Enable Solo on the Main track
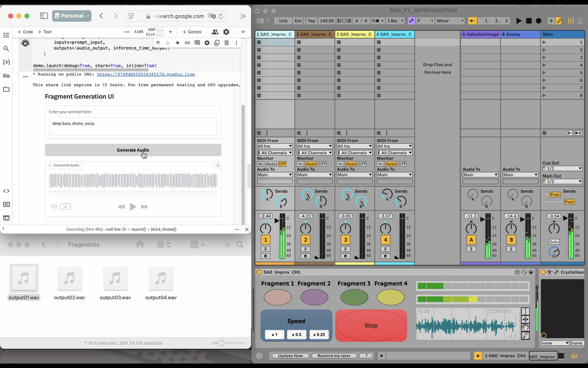Viewport: 588px width, 368px height. (555, 241)
